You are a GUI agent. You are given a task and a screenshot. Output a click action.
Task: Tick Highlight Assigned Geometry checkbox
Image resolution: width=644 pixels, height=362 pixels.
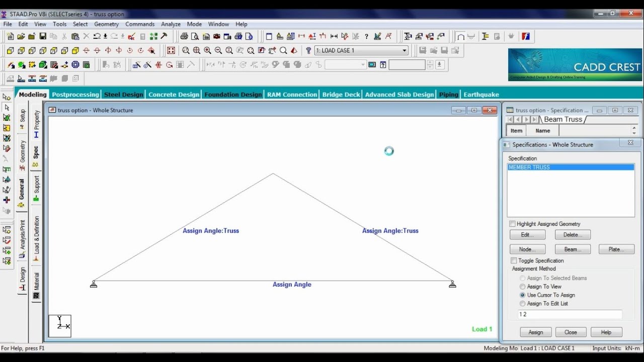click(x=513, y=224)
